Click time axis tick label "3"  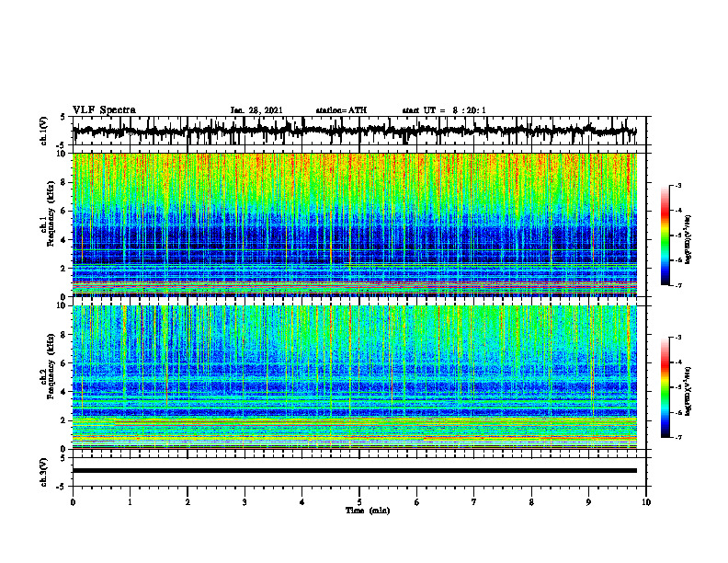click(245, 502)
